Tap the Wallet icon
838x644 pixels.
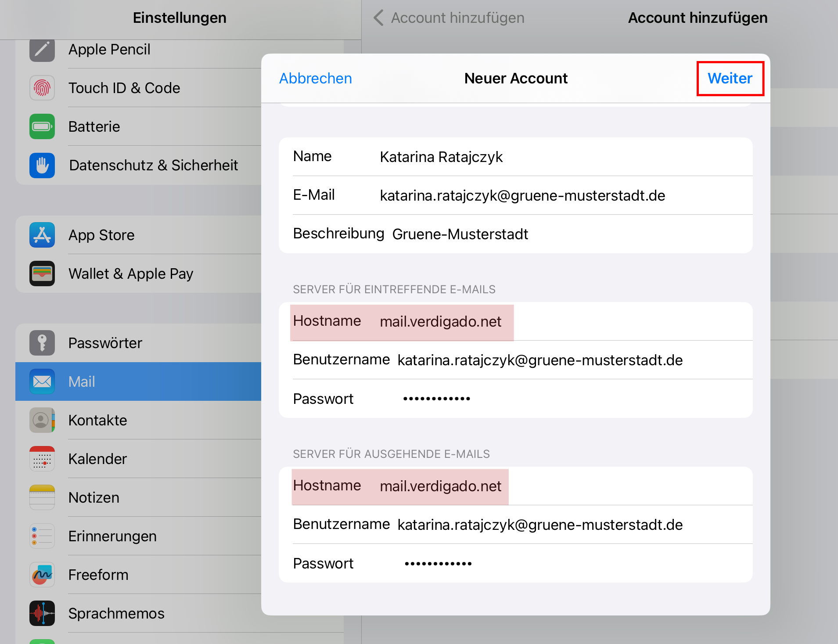pos(42,273)
